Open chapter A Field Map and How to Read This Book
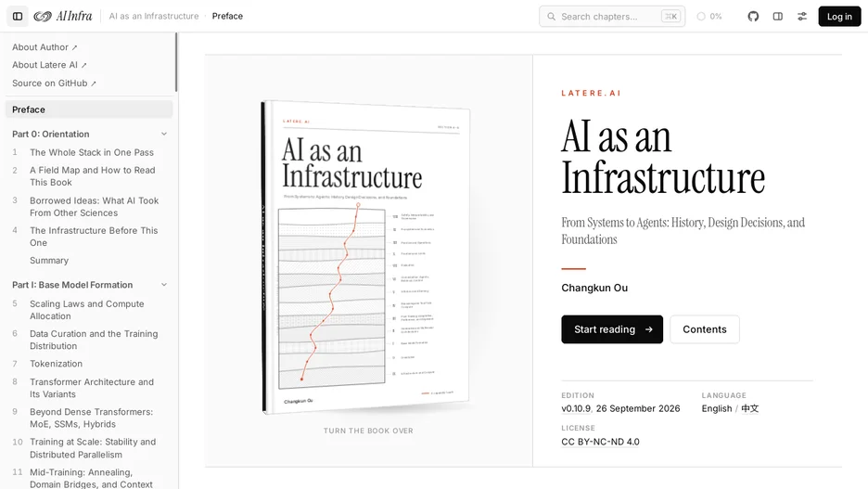Viewport: 868px width, 489px height. pyautogui.click(x=93, y=176)
